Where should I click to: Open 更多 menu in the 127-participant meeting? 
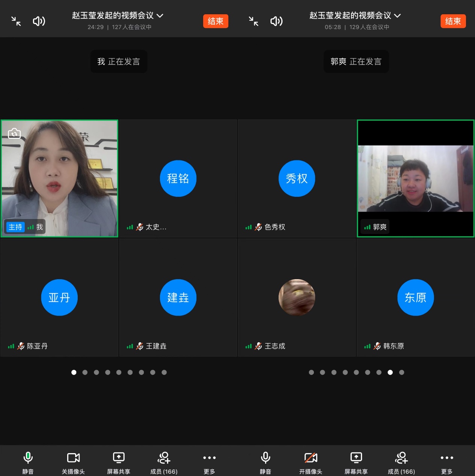(209, 462)
